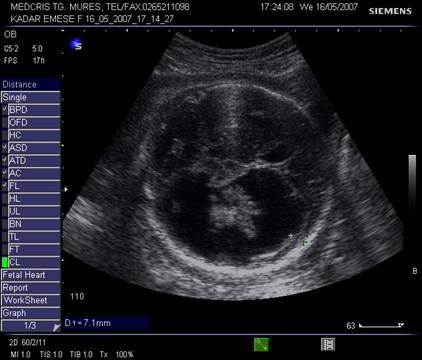
Task: Open the Fetal Heart menu item
Action: pyautogui.click(x=31, y=275)
